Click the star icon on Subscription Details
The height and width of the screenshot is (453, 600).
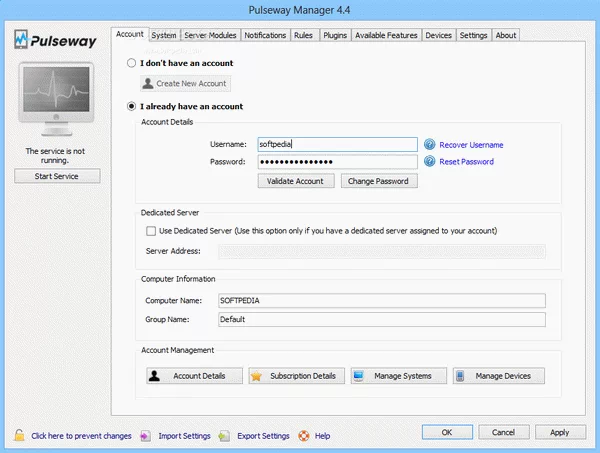coord(256,376)
